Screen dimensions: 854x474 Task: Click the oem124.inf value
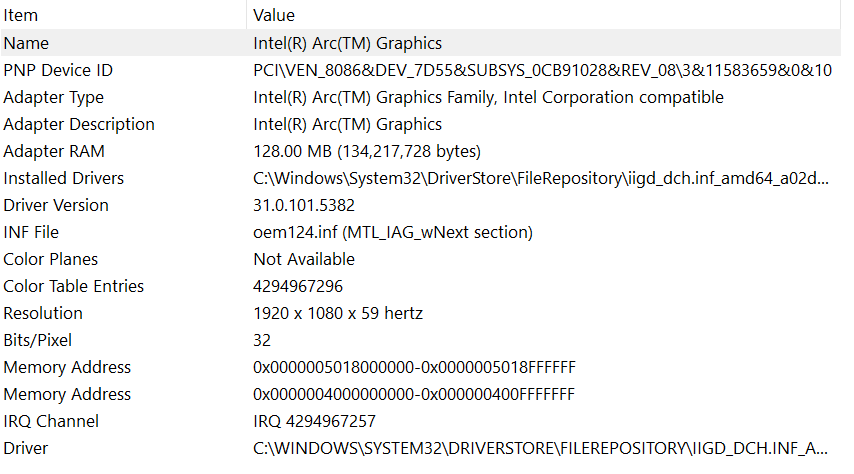[393, 232]
